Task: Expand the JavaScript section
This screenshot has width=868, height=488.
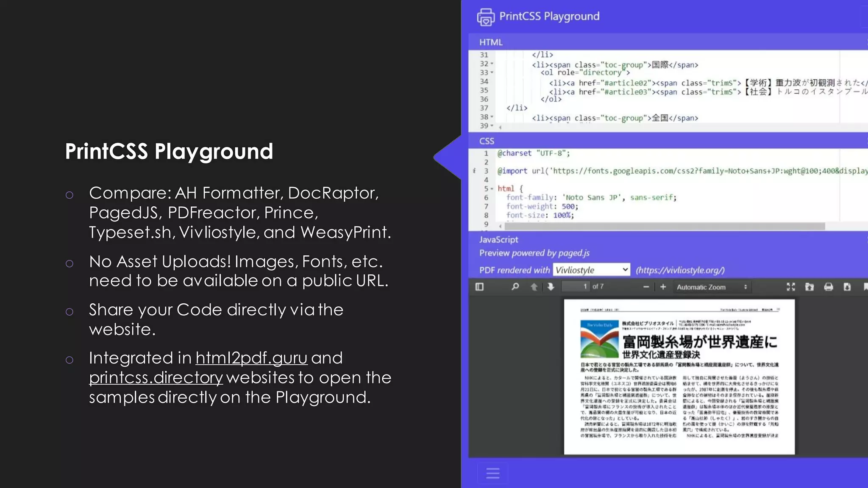Action: click(498, 240)
